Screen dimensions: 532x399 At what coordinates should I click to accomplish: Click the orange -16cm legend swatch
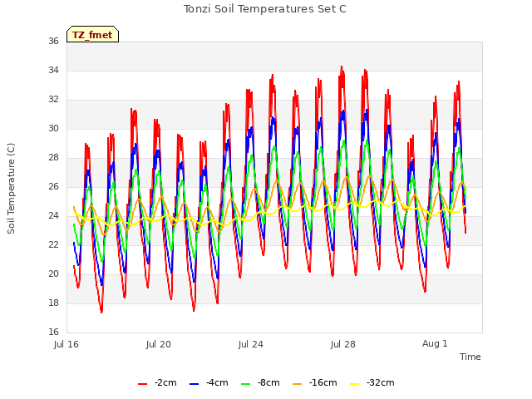tap(298, 384)
